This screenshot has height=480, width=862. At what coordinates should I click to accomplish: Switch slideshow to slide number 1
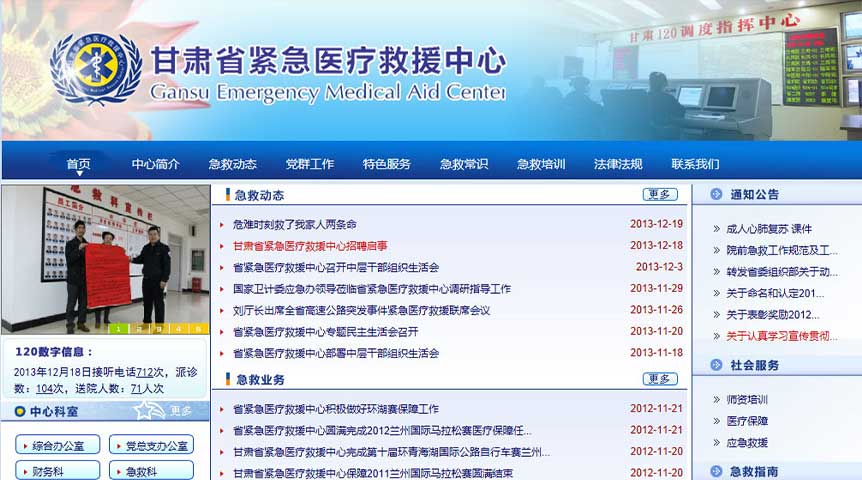tap(118, 329)
